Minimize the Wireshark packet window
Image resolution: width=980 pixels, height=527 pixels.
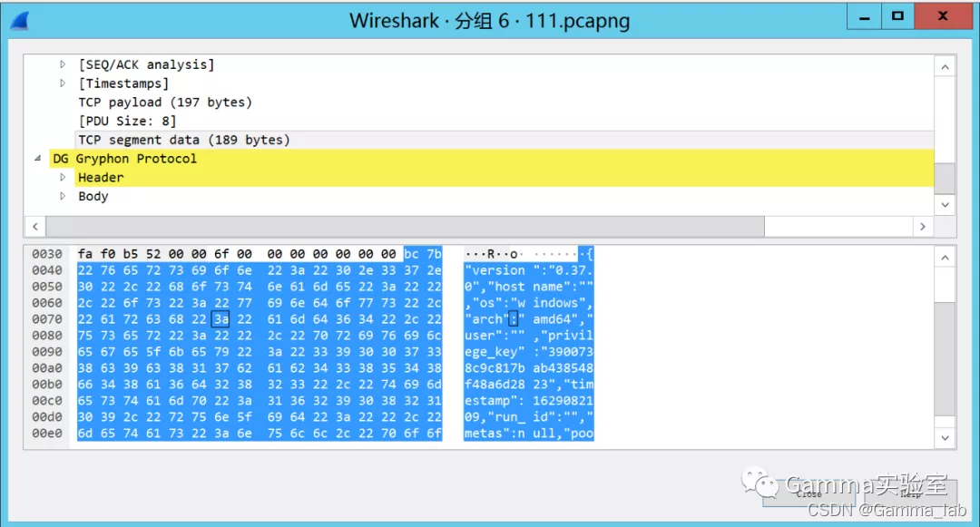pos(865,17)
